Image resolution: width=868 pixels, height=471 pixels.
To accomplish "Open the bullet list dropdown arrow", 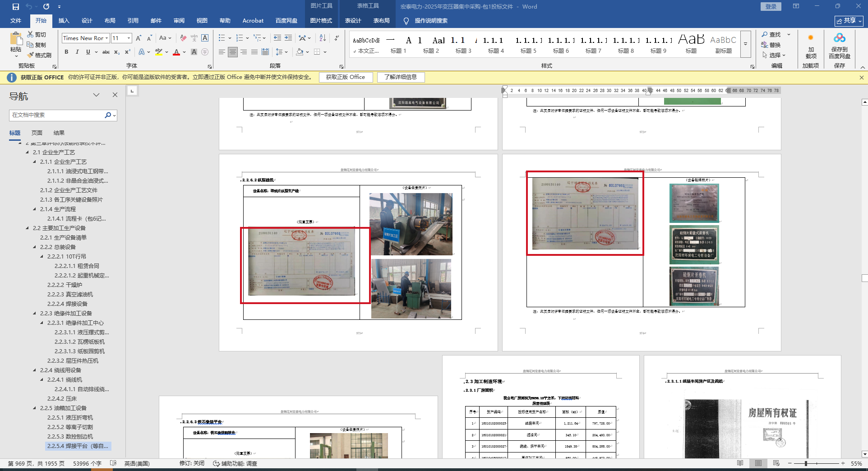I will [x=230, y=38].
